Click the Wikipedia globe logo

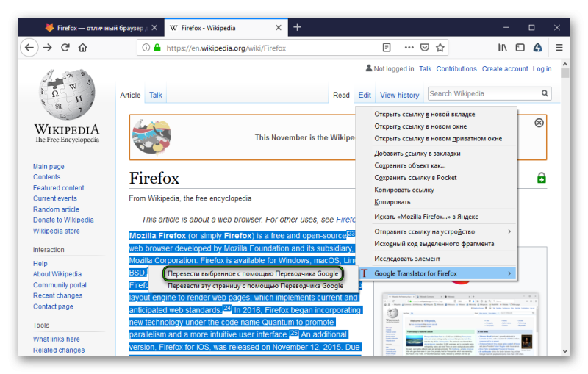click(67, 94)
